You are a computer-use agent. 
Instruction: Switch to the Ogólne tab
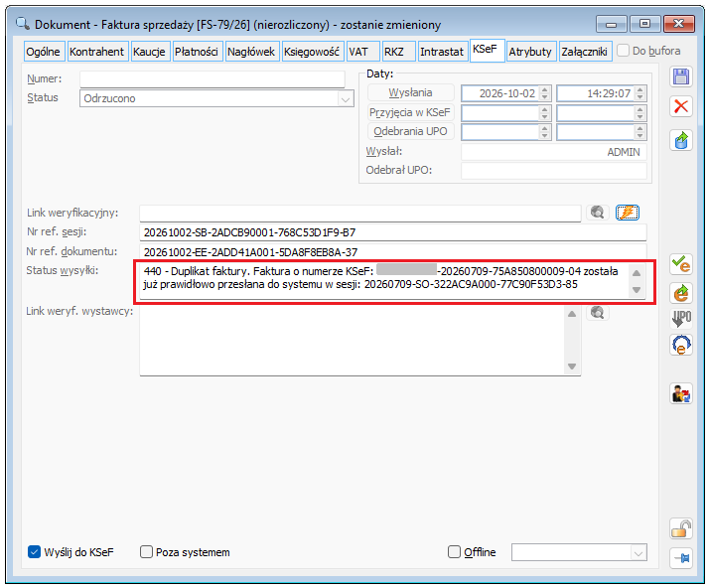[44, 52]
